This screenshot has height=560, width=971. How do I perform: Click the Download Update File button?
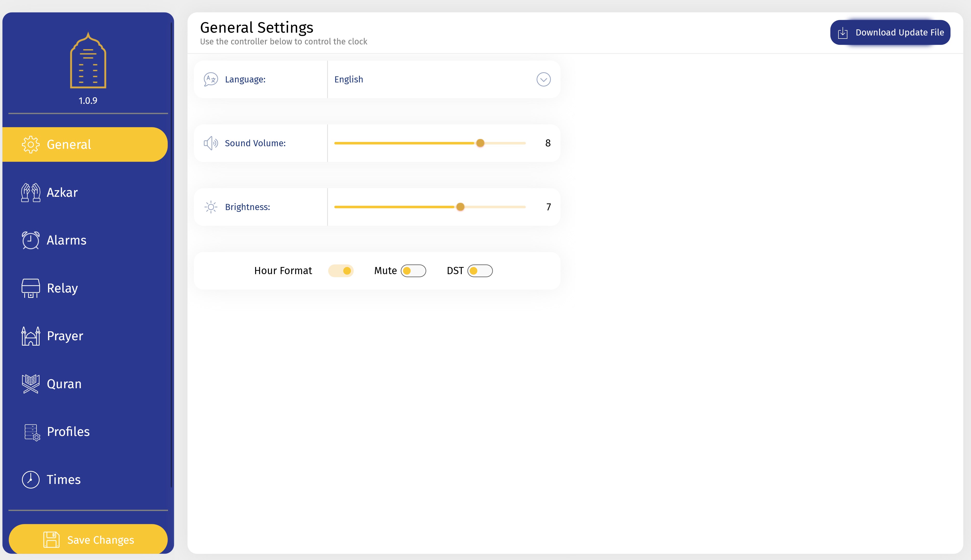890,33
